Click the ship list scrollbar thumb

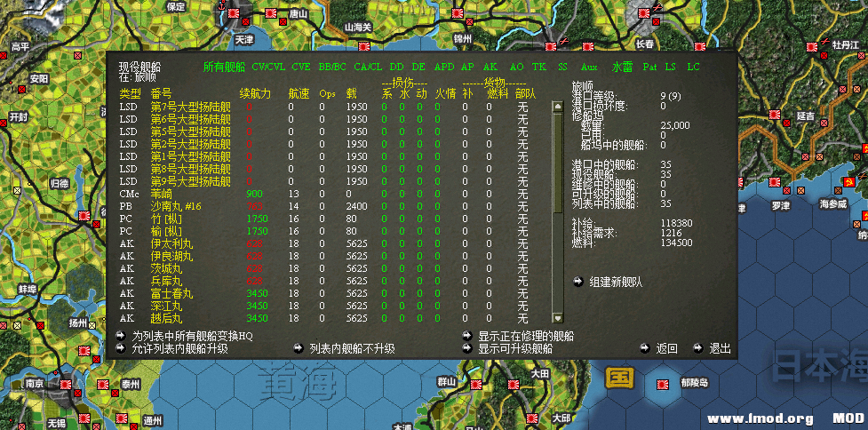point(557,162)
